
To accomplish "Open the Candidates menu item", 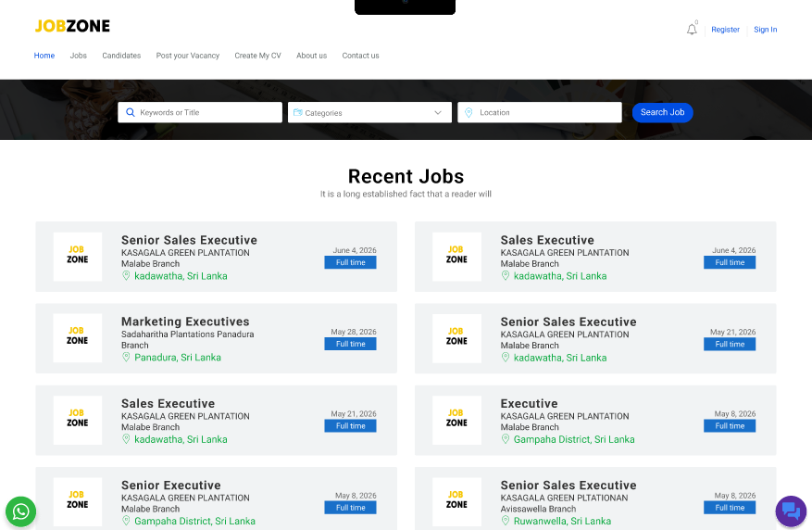I will click(121, 56).
